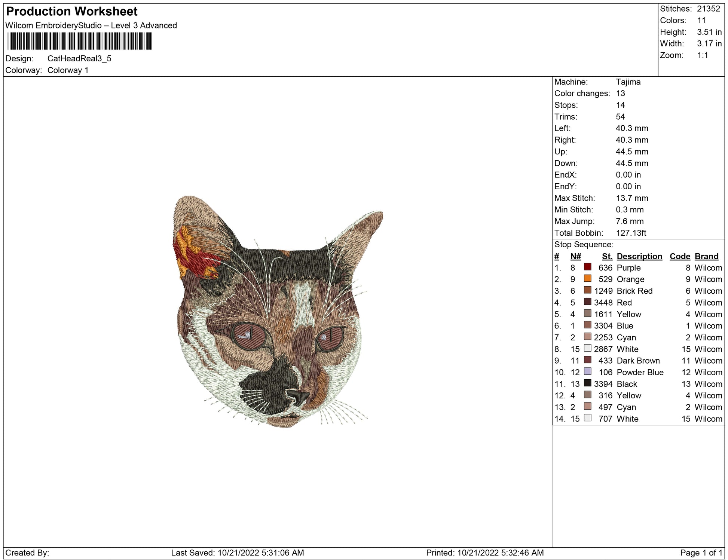
Task: Click the Description column header
Action: click(639, 256)
